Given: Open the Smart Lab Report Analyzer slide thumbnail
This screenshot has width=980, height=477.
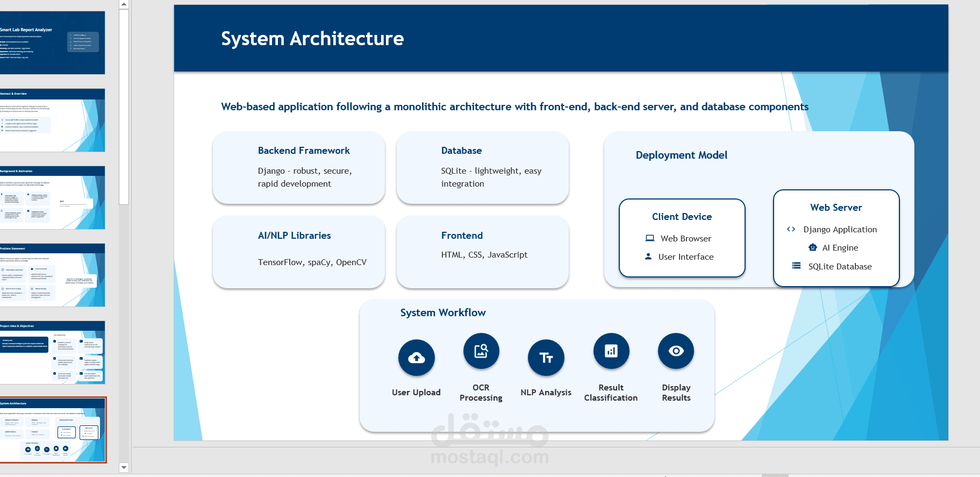Looking at the screenshot, I should click(x=52, y=42).
